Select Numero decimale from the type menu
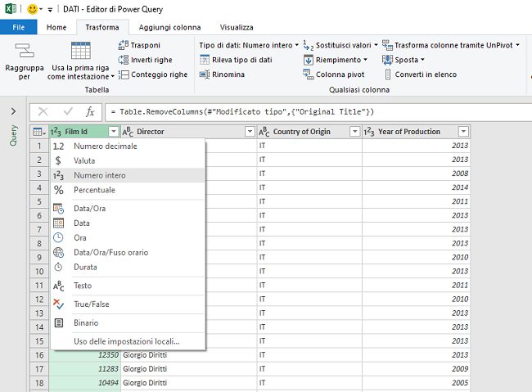This screenshot has width=532, height=392. coord(105,146)
